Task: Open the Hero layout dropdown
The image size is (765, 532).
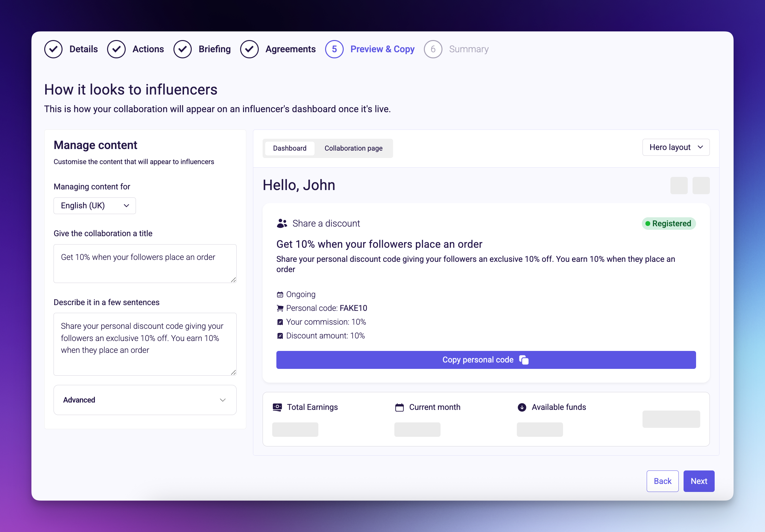Action: tap(675, 147)
